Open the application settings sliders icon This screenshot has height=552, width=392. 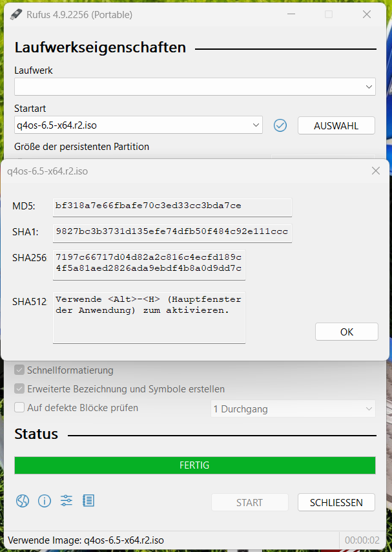(67, 501)
